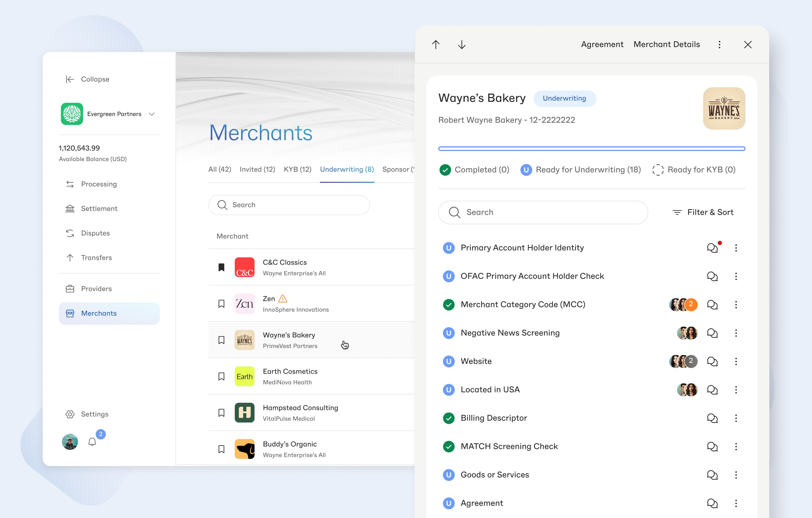Filter by Ready for Underwriting (18)
Image resolution: width=812 pixels, height=518 pixels.
580,170
